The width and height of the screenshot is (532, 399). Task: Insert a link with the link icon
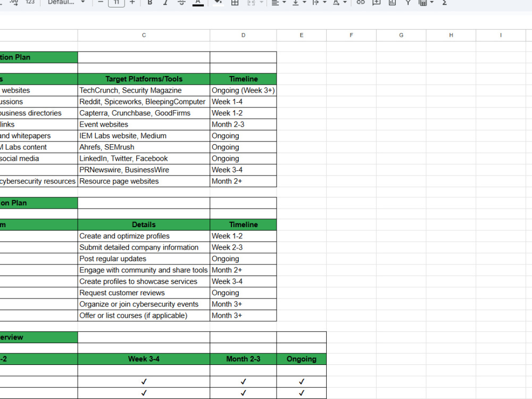click(x=361, y=2)
